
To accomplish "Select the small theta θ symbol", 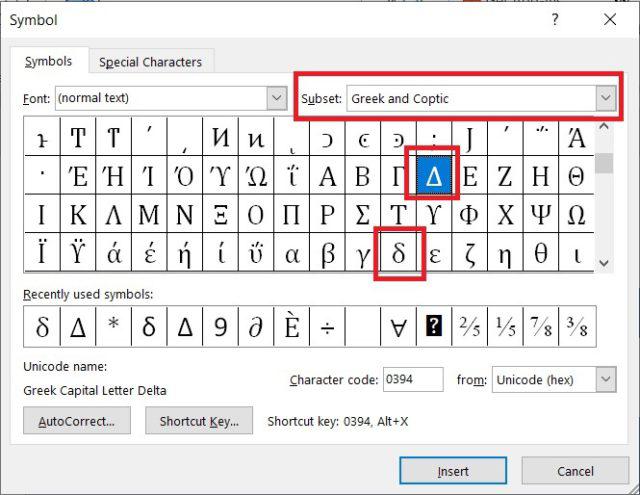I will click(x=540, y=253).
